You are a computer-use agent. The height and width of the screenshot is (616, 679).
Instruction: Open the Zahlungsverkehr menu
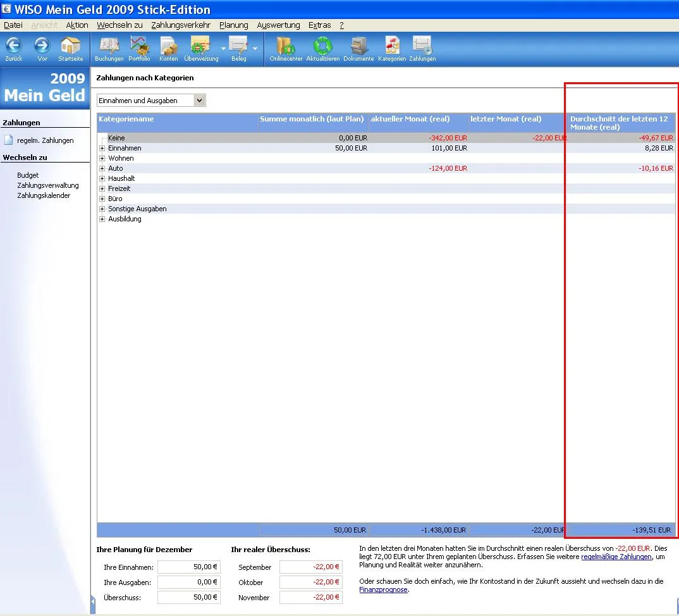point(181,25)
